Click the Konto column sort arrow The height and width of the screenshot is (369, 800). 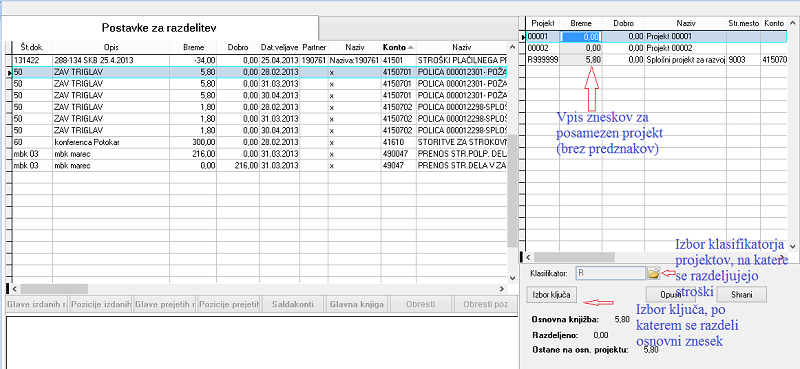click(x=410, y=47)
